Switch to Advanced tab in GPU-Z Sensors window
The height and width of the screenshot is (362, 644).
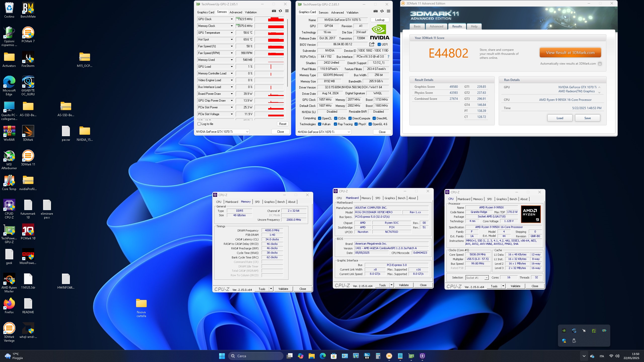236,12
